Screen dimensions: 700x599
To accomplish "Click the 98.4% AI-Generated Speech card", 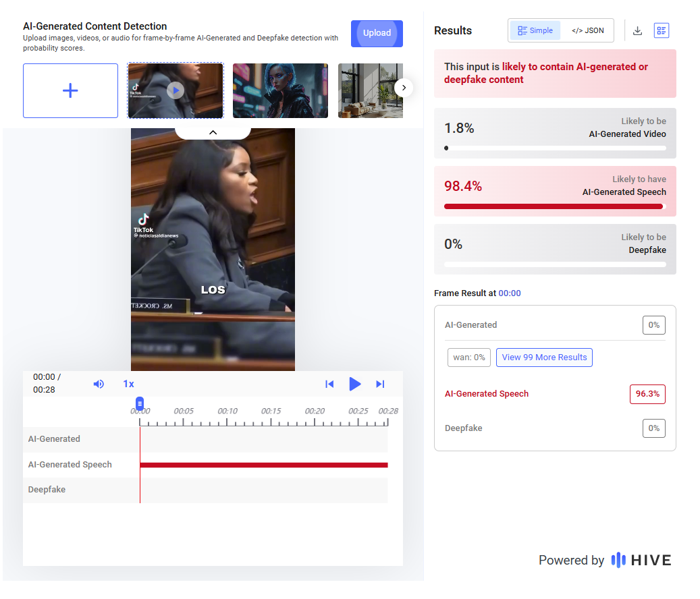I will point(555,192).
